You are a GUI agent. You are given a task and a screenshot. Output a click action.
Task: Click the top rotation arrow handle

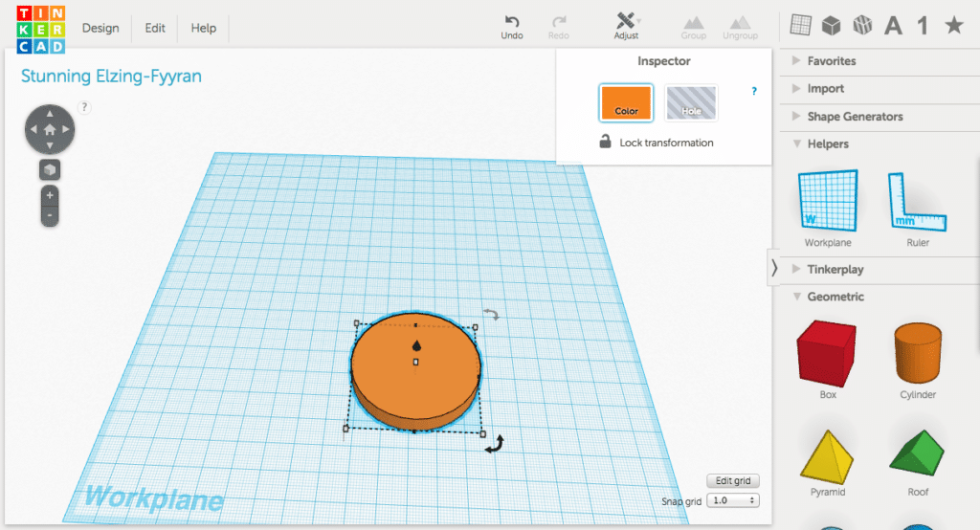coord(491,315)
